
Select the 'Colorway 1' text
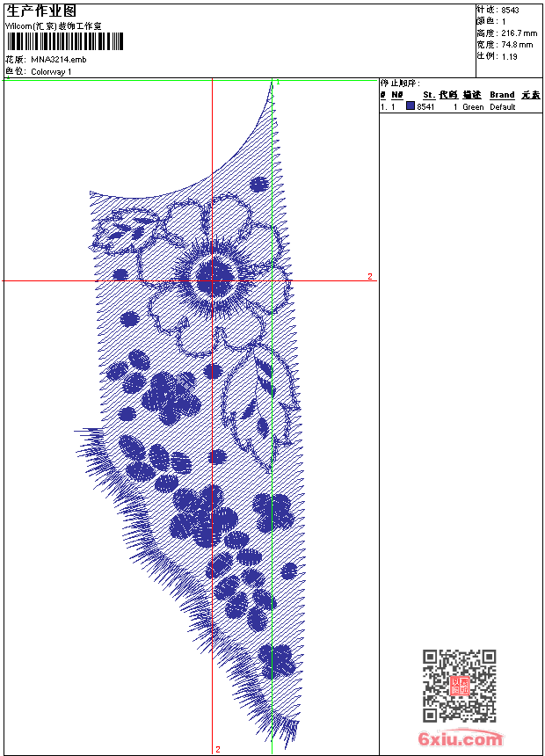coord(51,72)
